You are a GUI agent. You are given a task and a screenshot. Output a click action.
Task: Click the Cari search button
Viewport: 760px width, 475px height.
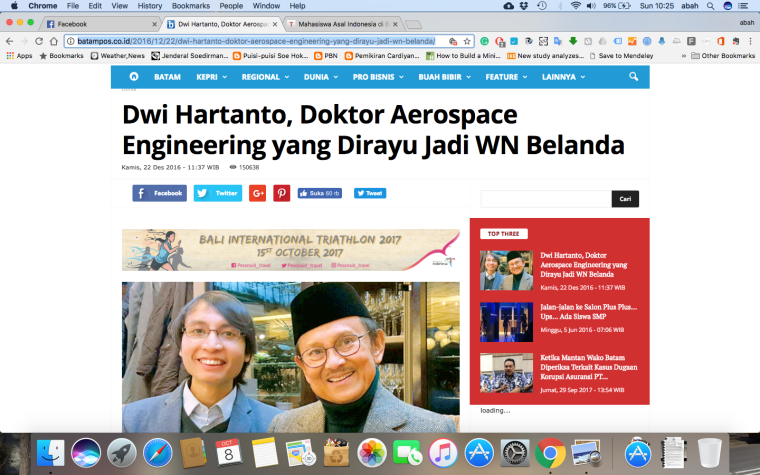pyautogui.click(x=625, y=199)
